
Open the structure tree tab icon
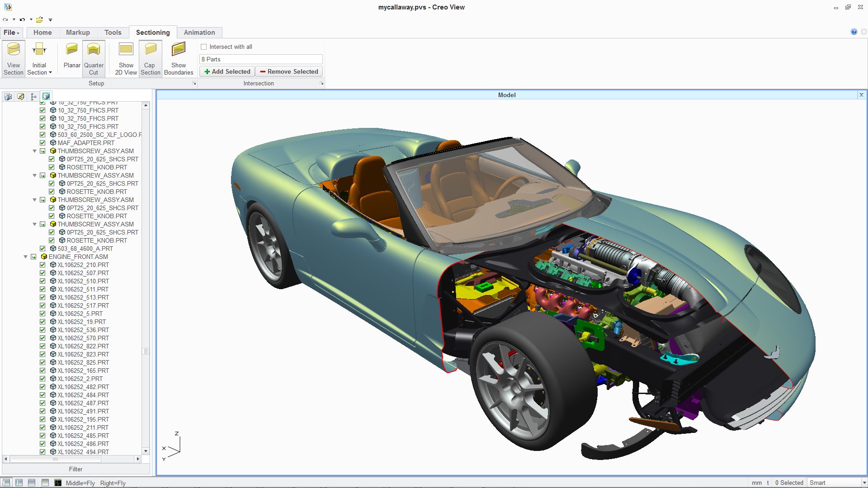33,96
